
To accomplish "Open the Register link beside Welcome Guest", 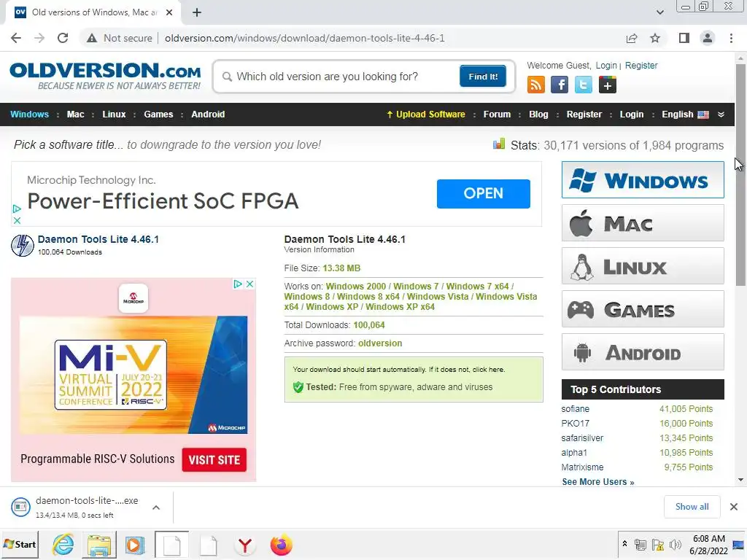I will click(640, 65).
